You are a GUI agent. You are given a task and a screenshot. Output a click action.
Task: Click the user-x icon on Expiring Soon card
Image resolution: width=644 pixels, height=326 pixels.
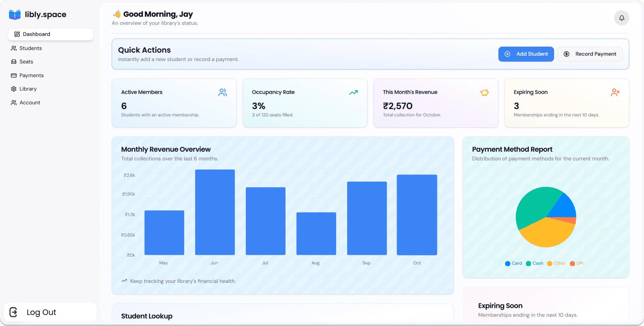(x=615, y=92)
